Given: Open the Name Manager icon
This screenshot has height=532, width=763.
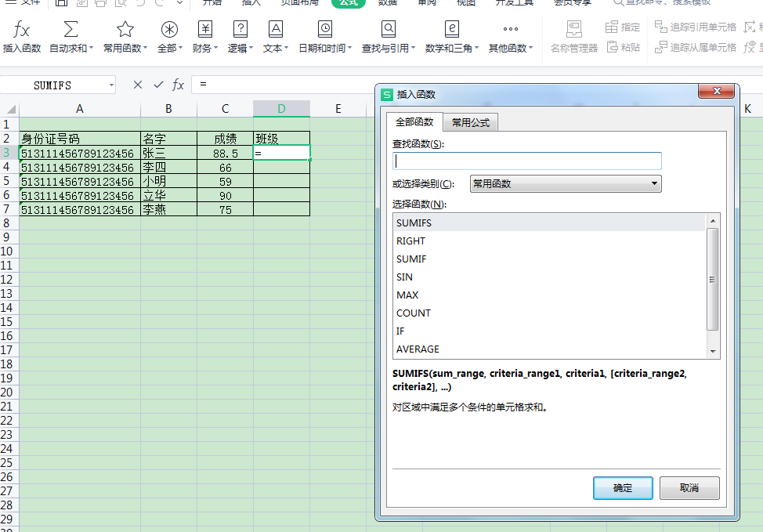Looking at the screenshot, I should 574,29.
